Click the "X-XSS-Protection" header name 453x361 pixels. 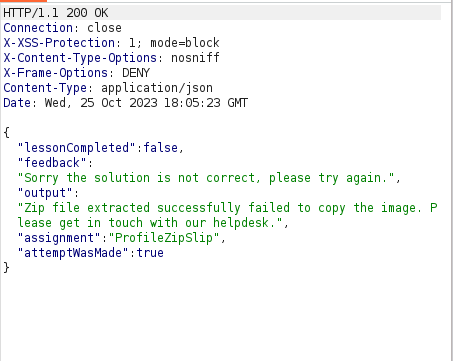pyautogui.click(x=59, y=43)
